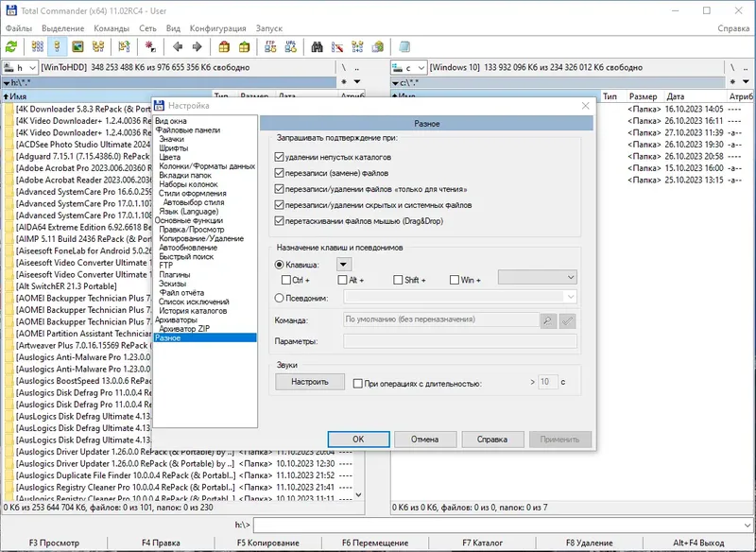
Task: Toggle 'удалении непустых каталогов' checkbox
Action: 279,157
